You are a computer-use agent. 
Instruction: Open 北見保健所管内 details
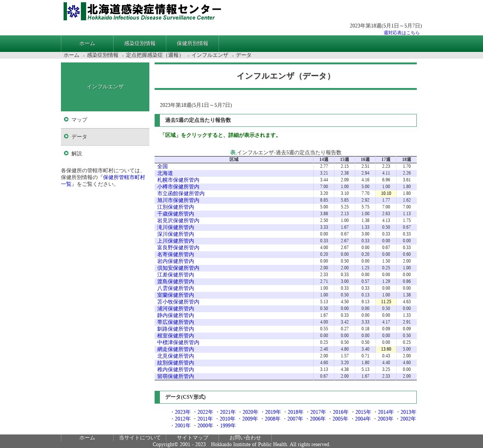tap(176, 356)
